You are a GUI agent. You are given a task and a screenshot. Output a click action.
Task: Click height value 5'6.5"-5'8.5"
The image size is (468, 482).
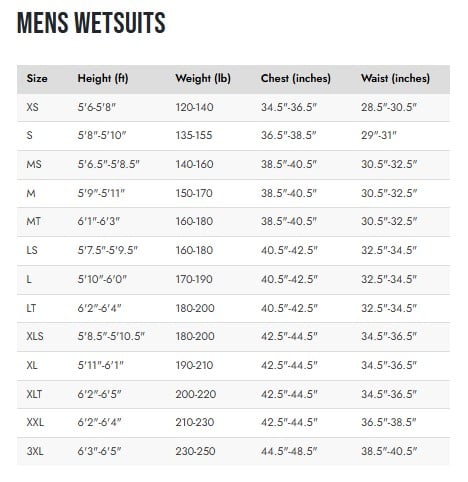point(109,164)
